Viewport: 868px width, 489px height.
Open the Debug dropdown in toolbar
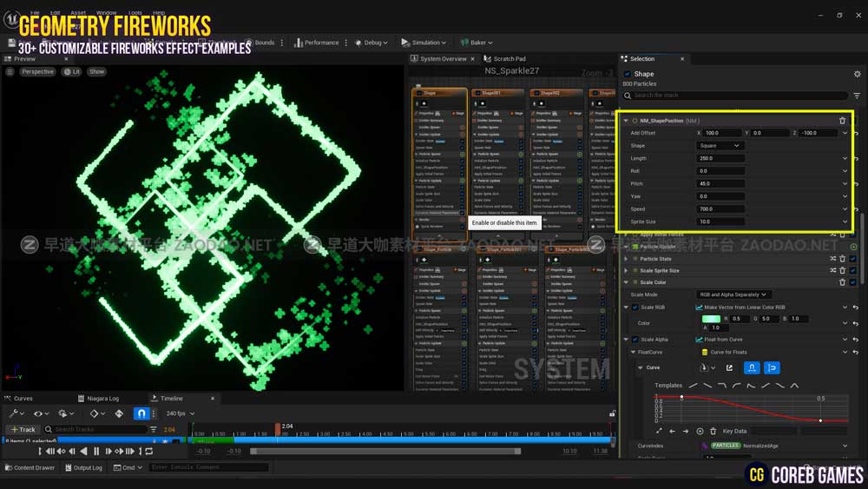tap(372, 43)
